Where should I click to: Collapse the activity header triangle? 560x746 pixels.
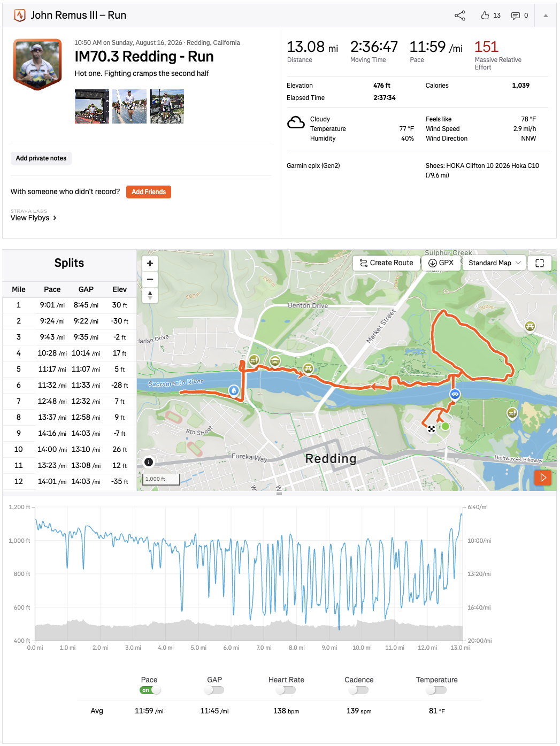pyautogui.click(x=546, y=16)
